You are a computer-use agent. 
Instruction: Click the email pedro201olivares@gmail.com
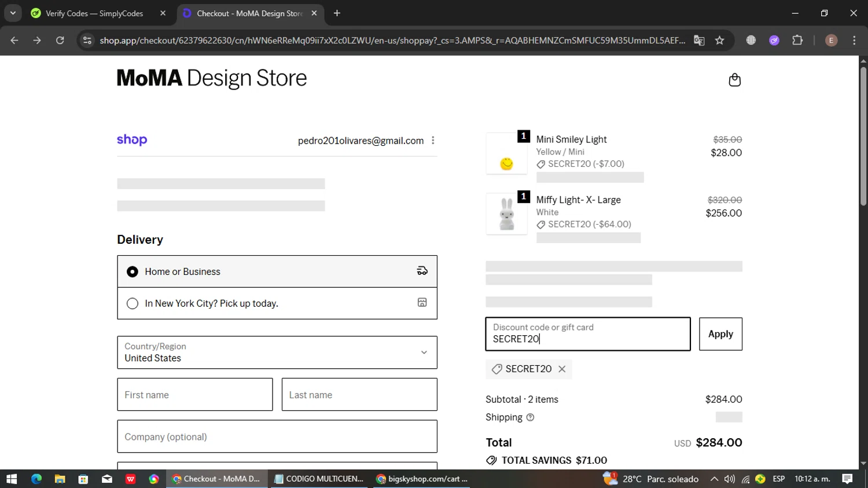361,141
